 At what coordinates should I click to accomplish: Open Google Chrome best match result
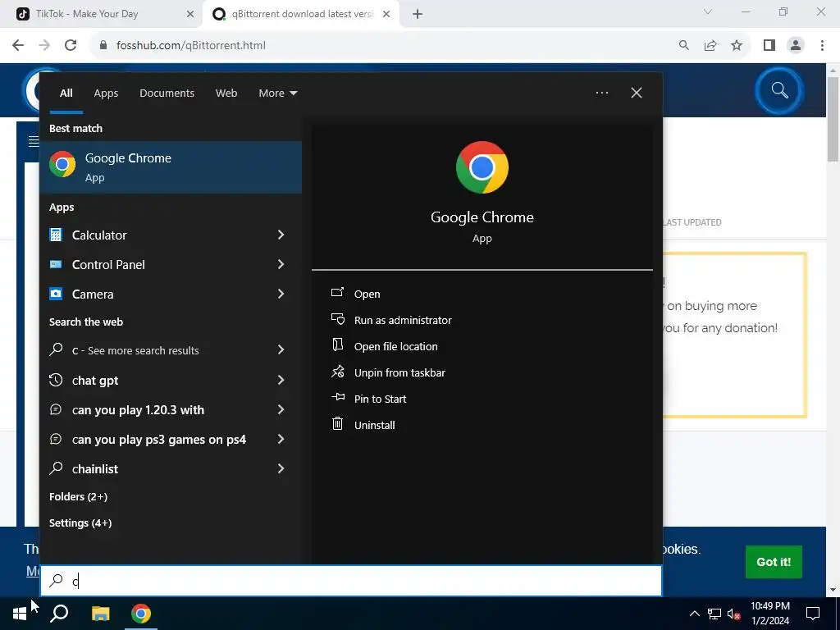point(171,167)
